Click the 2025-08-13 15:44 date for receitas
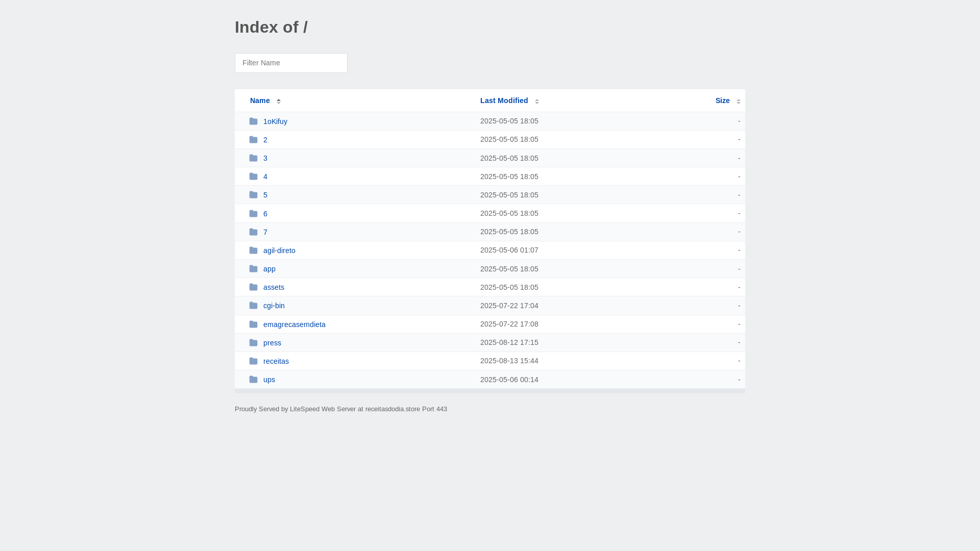This screenshot has width=980, height=551. tap(509, 361)
